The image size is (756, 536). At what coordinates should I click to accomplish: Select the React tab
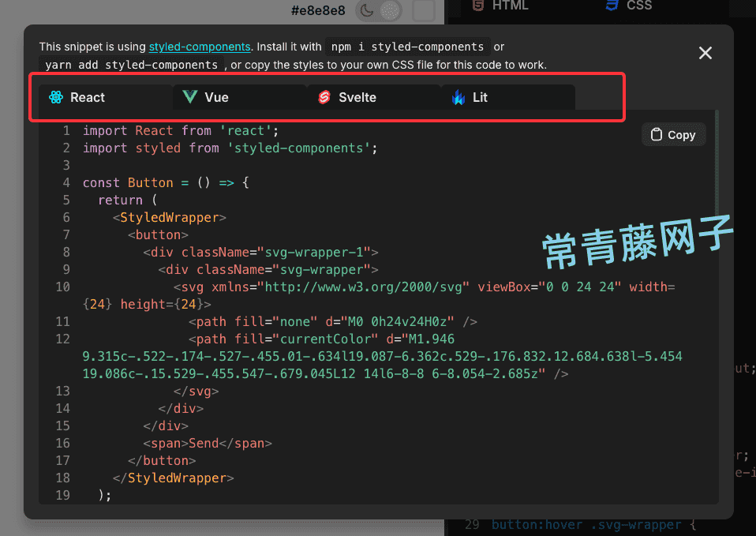click(106, 97)
